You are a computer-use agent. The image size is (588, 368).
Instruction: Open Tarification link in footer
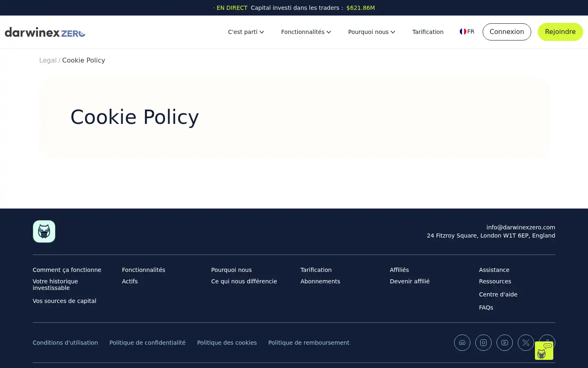(x=316, y=270)
